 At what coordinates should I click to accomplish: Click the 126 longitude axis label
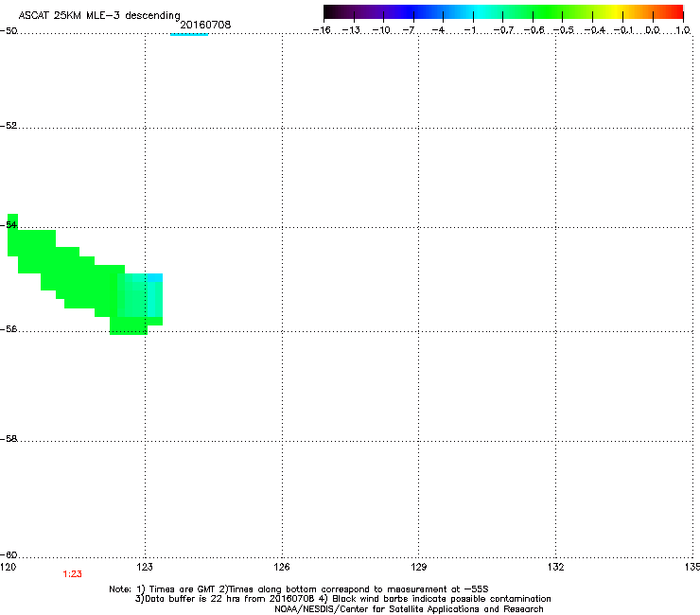coord(282,567)
